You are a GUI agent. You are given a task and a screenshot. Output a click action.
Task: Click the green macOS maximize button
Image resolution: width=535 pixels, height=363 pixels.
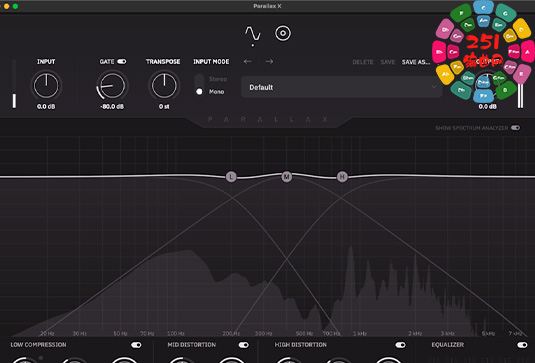click(x=15, y=6)
